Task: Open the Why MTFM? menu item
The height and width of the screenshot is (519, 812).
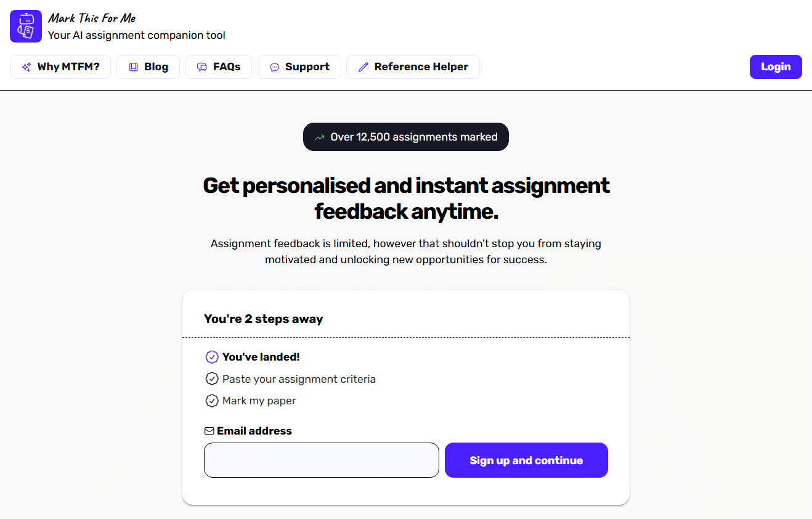Action: click(x=60, y=67)
